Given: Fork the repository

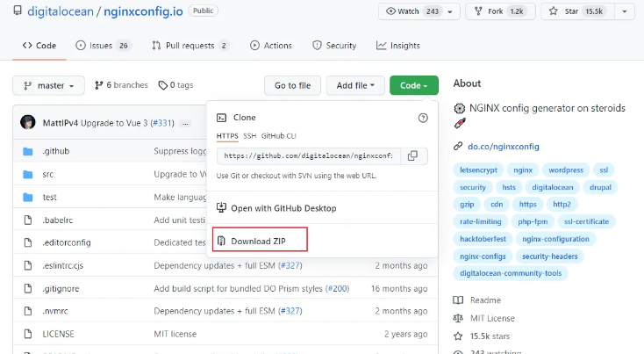Looking at the screenshot, I should click(500, 11).
